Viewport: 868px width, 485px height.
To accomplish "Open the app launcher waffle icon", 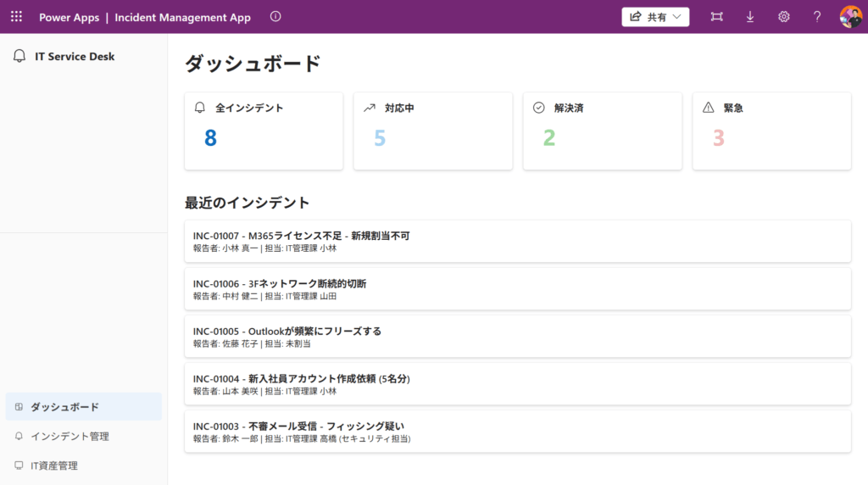I will 16,17.
